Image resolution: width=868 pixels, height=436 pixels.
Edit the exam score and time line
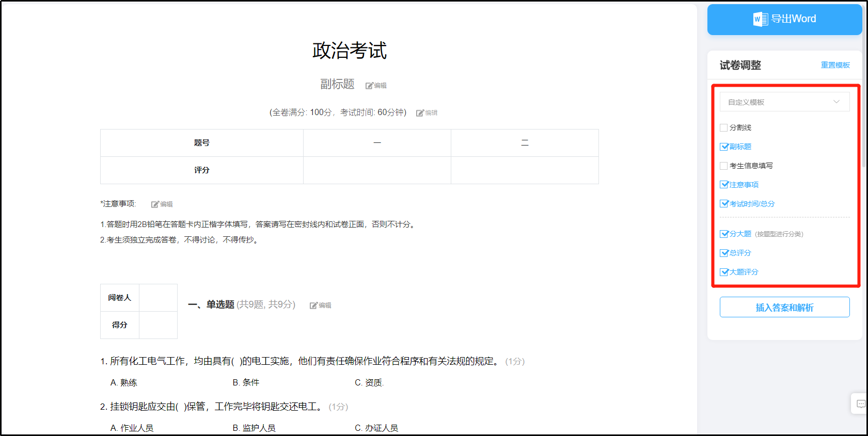point(427,113)
